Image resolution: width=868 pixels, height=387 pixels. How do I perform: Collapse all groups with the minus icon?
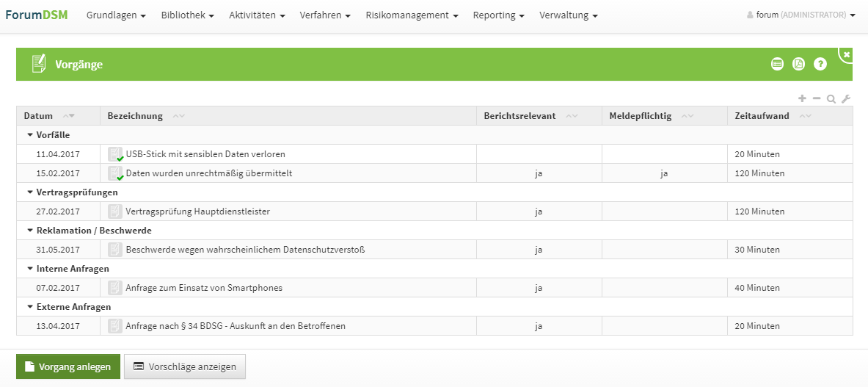[817, 98]
